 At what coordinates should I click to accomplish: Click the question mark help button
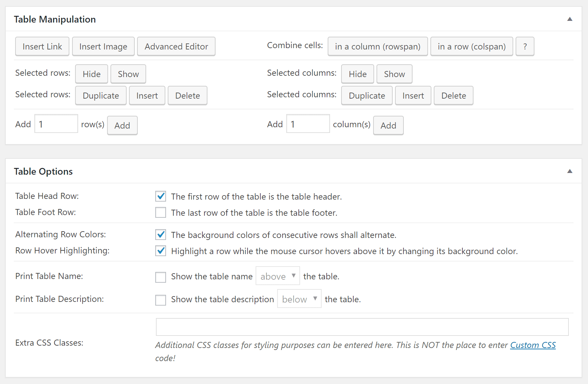pyautogui.click(x=525, y=46)
